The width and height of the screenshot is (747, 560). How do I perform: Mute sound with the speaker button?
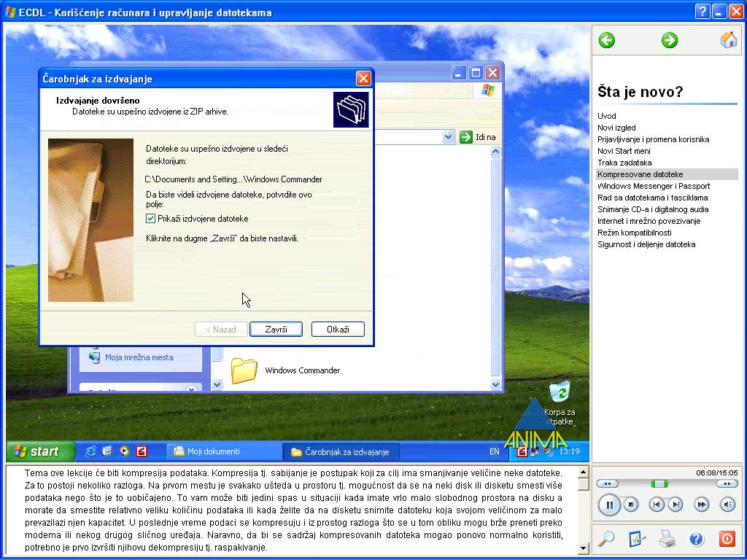[727, 505]
